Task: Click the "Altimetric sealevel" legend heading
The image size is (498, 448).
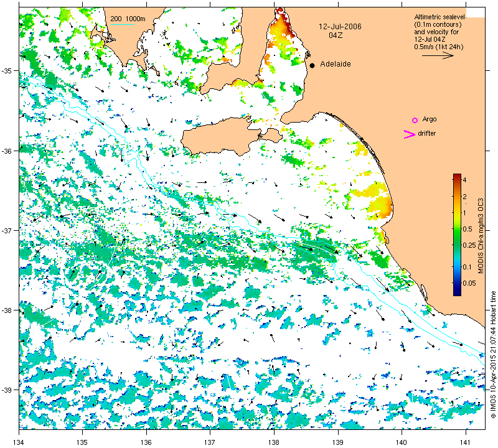Action: [440, 17]
